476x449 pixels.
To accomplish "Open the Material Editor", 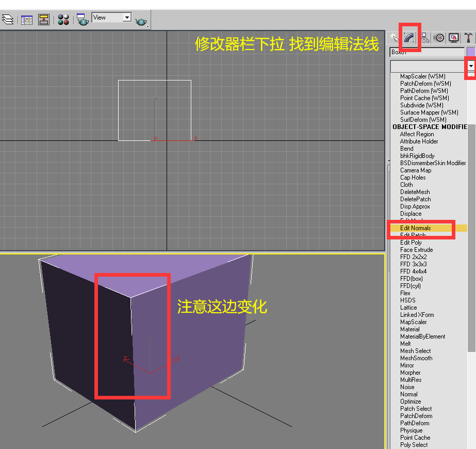I will 63,20.
